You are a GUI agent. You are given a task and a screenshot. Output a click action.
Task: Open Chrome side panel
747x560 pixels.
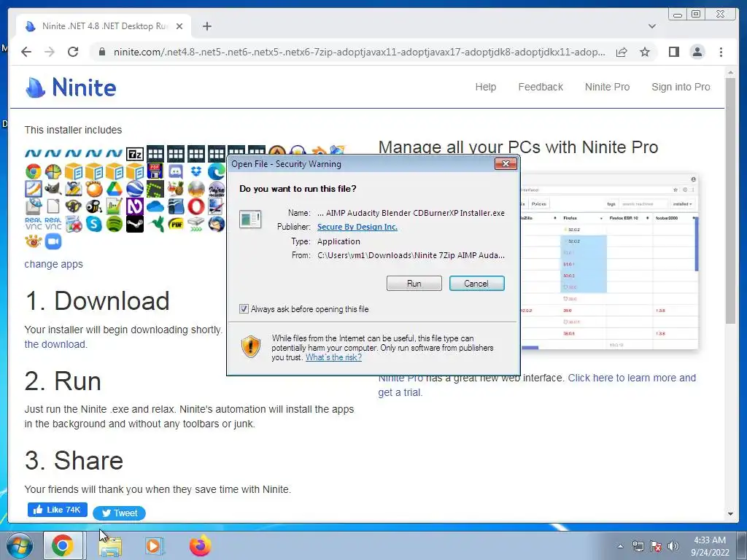coord(673,52)
